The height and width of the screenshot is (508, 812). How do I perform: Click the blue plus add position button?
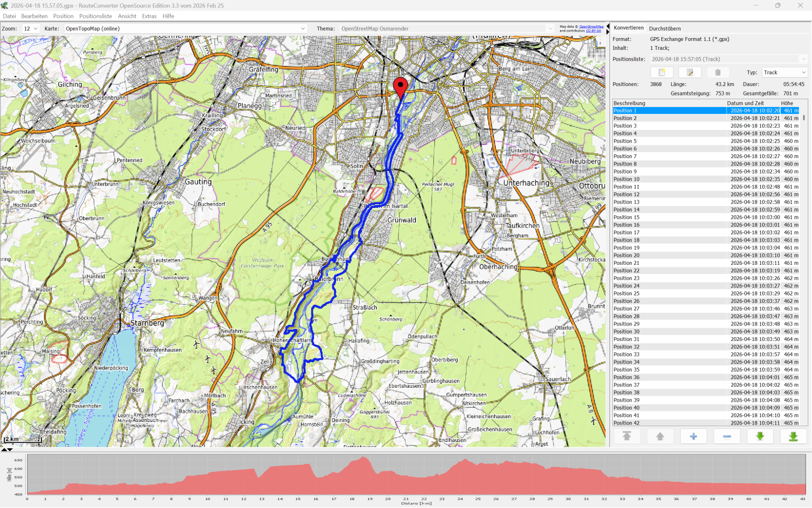coord(693,437)
